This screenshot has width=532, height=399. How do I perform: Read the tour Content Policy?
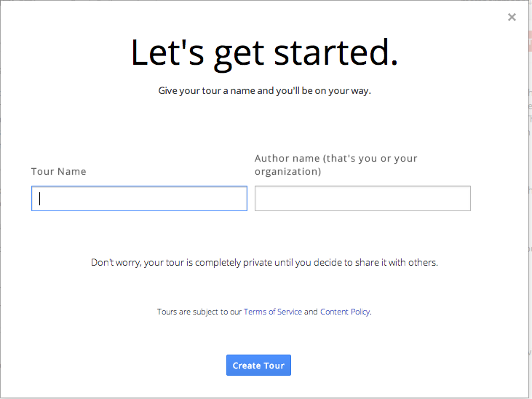point(345,312)
